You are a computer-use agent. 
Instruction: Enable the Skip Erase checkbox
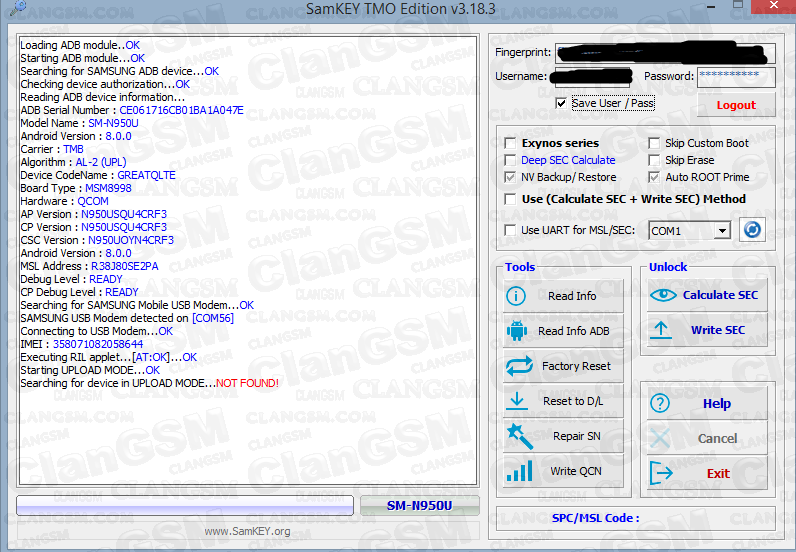pos(654,160)
